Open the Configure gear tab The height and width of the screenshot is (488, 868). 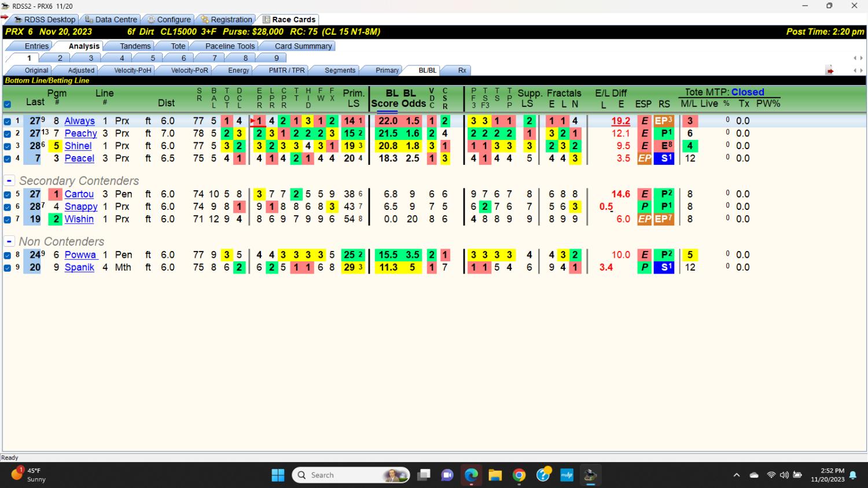pyautogui.click(x=168, y=20)
